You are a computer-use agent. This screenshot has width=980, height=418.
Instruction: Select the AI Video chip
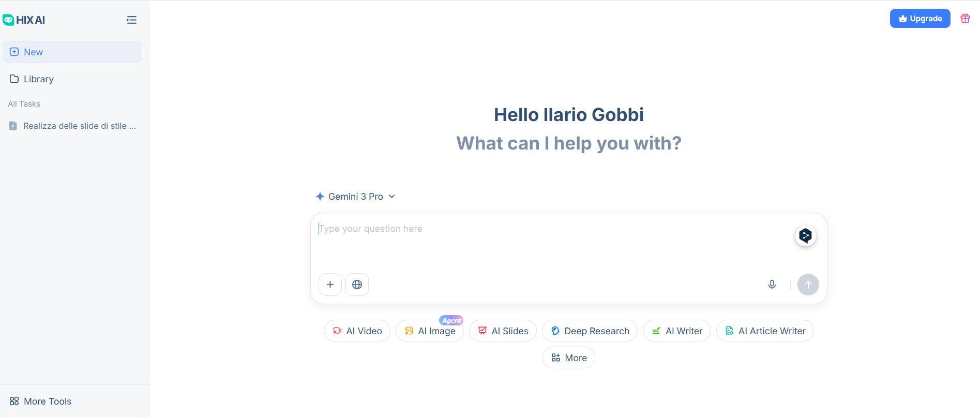pos(357,331)
